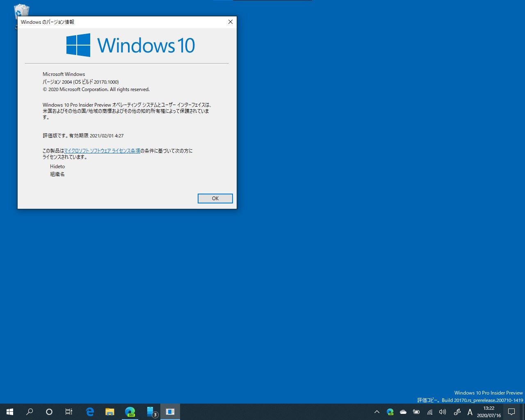Image resolution: width=525 pixels, height=420 pixels.
Task: Check battery status from the system tray
Action: point(416,412)
